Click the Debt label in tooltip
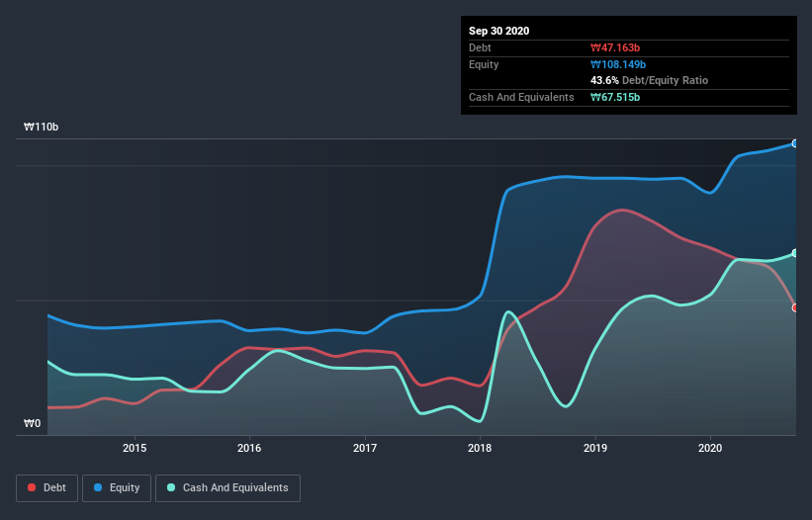 tap(480, 47)
